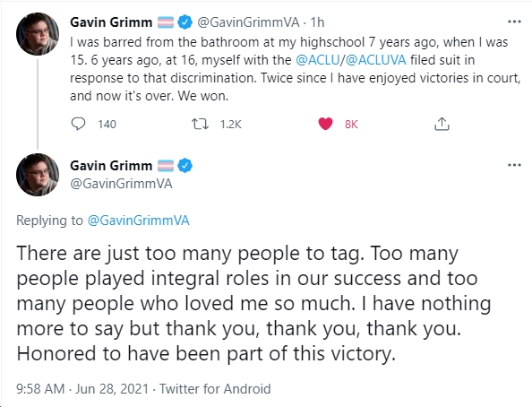Screen dimensions: 532x407
Task: Click the Gavin Grimm name on reply tweet
Action: coord(111,166)
